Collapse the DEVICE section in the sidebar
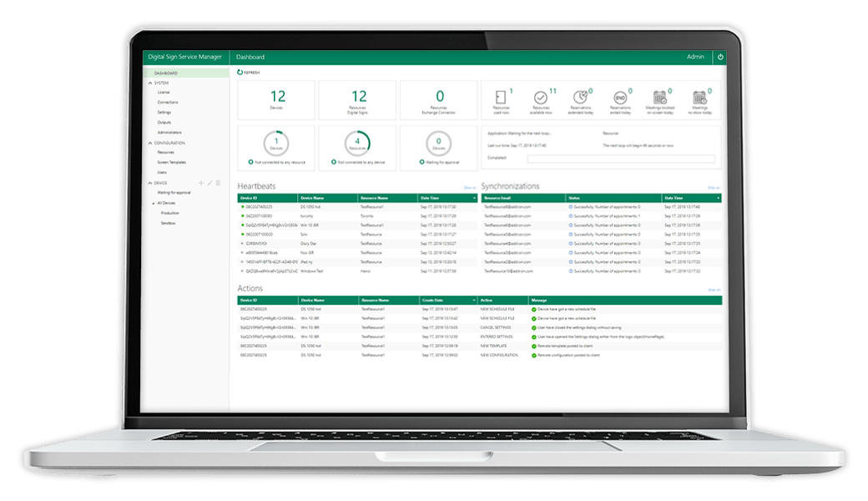This screenshot has height=501, width=868. point(149,182)
